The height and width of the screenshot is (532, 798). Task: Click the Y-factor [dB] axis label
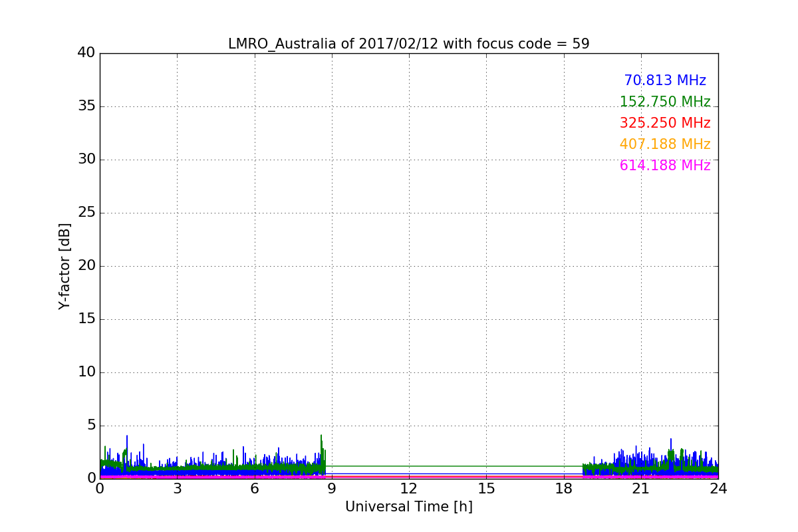tap(65, 266)
